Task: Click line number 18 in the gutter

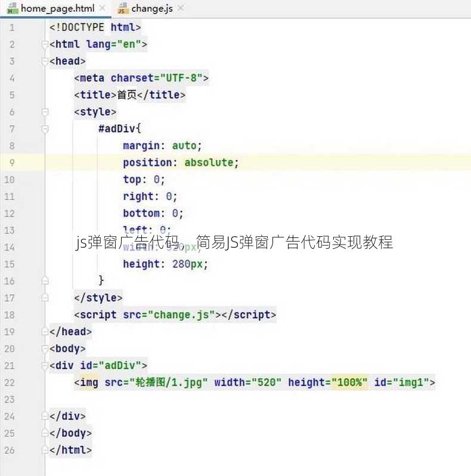Action: [x=10, y=315]
